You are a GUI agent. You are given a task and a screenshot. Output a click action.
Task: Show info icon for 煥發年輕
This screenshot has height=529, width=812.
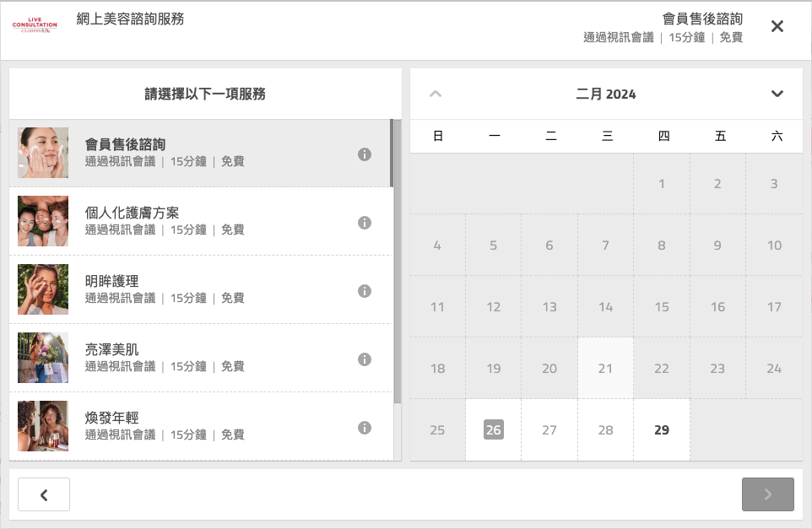pyautogui.click(x=365, y=428)
